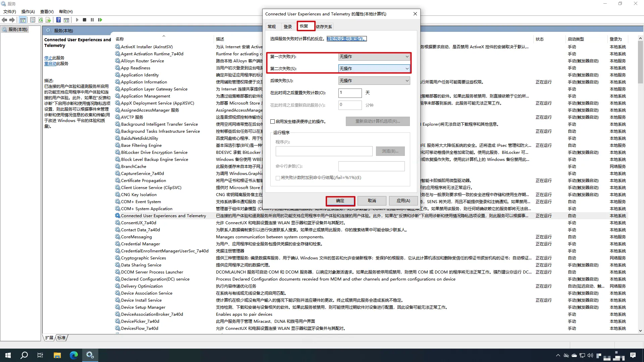Open the 第一次失败 dropdown

(374, 57)
